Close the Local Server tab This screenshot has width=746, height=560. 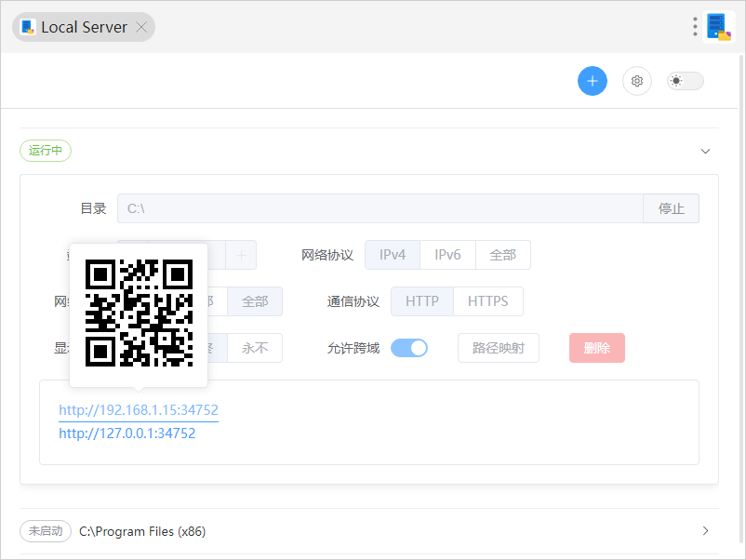pos(141,27)
